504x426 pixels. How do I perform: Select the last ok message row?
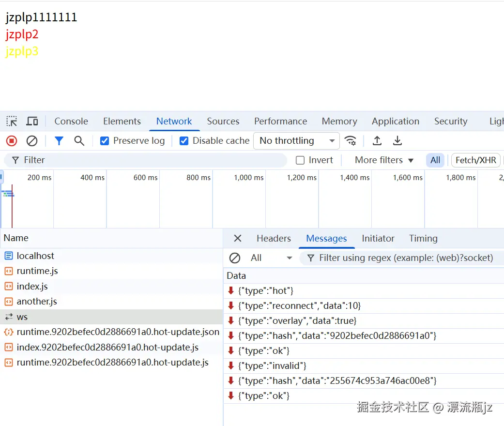click(364, 396)
